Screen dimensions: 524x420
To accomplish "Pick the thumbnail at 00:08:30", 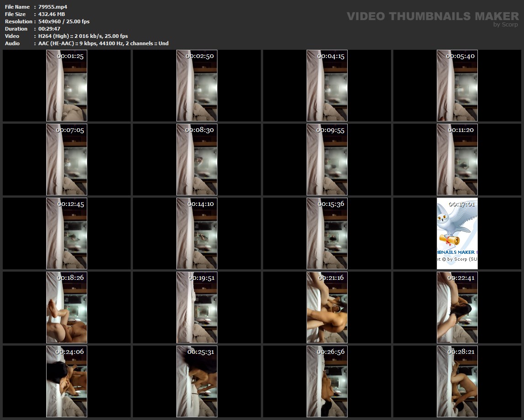I will tap(197, 159).
